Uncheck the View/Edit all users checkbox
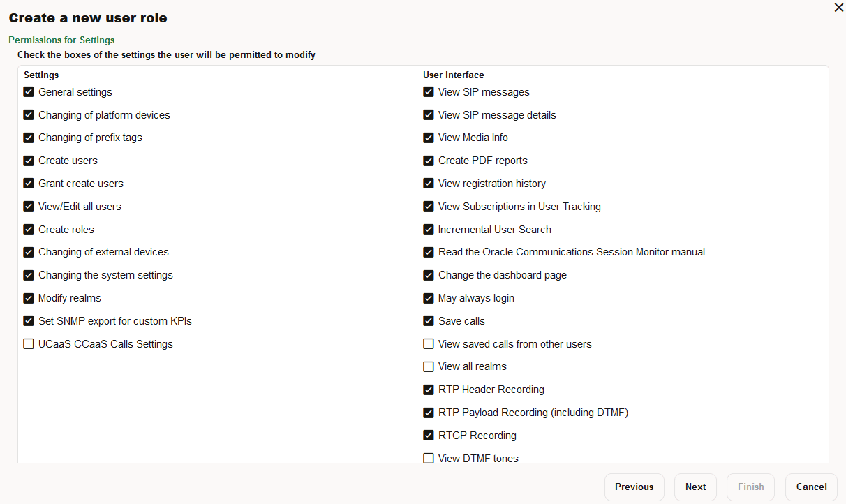The image size is (846, 504). pyautogui.click(x=29, y=206)
